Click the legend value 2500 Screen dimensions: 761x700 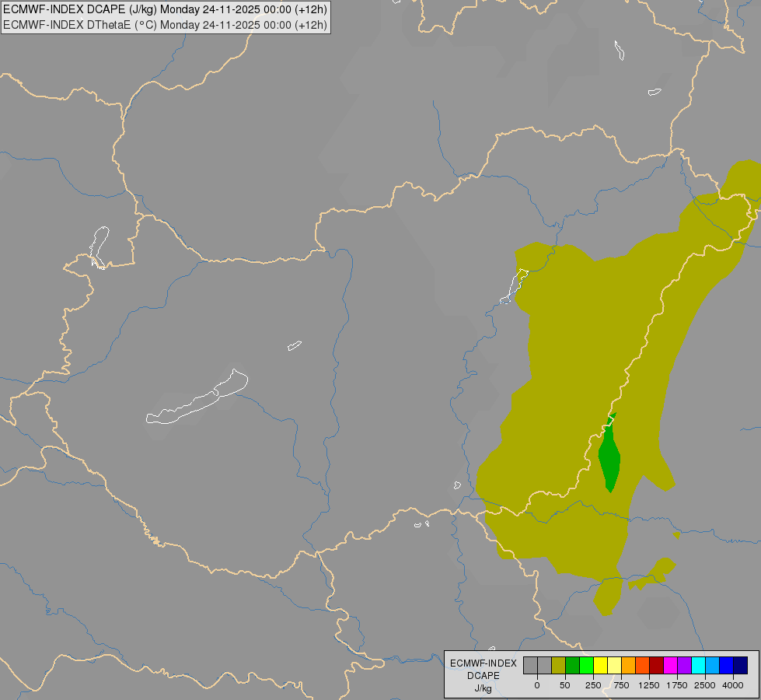pyautogui.click(x=705, y=685)
